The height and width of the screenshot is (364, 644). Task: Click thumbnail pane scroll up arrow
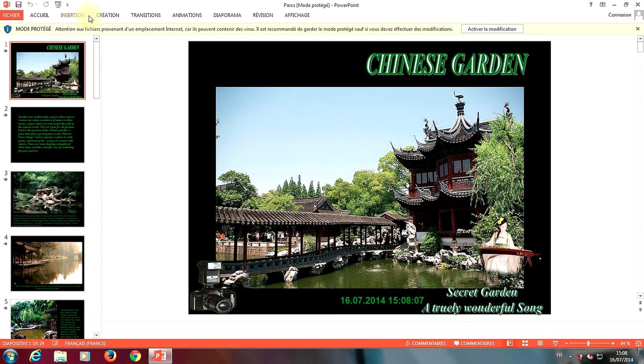[96, 39]
